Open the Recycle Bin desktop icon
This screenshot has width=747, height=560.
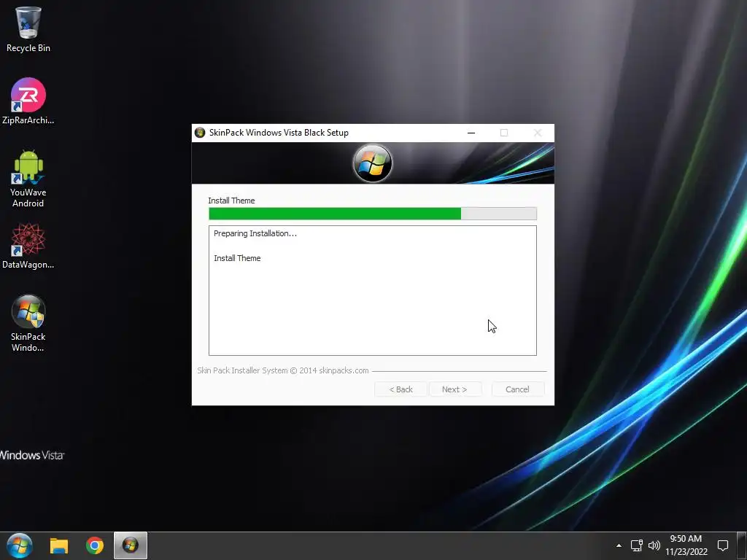(28, 29)
